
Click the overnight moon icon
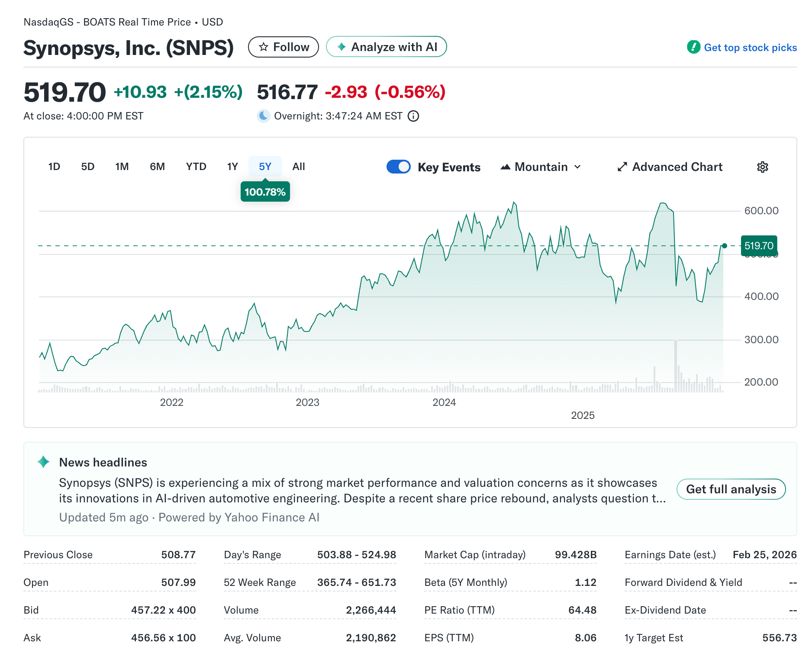click(263, 116)
